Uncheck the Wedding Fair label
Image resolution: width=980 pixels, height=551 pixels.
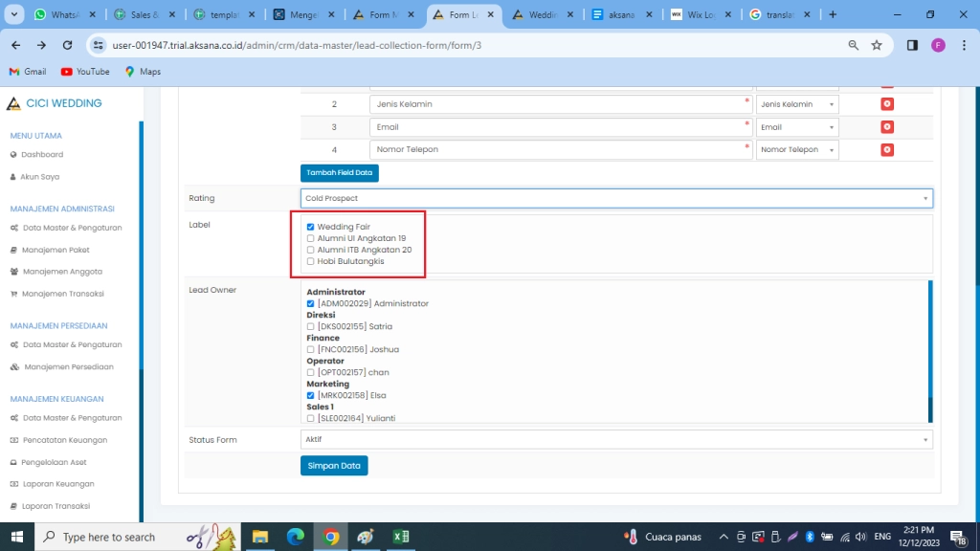click(310, 227)
